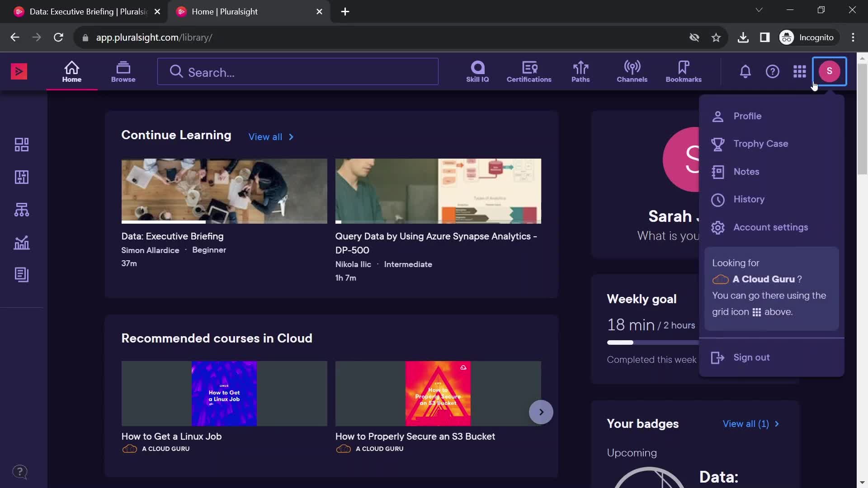Click View all (1) badges link
The image size is (868, 488).
pyautogui.click(x=751, y=424)
